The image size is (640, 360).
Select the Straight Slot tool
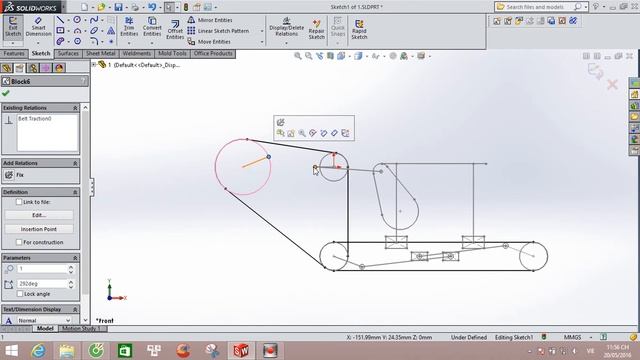pyautogui.click(x=60, y=41)
